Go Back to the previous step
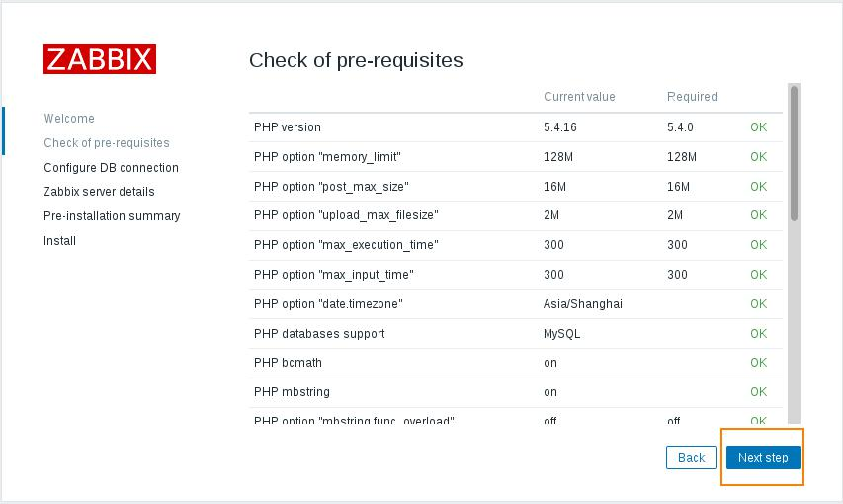843x504 pixels. pyautogui.click(x=691, y=458)
